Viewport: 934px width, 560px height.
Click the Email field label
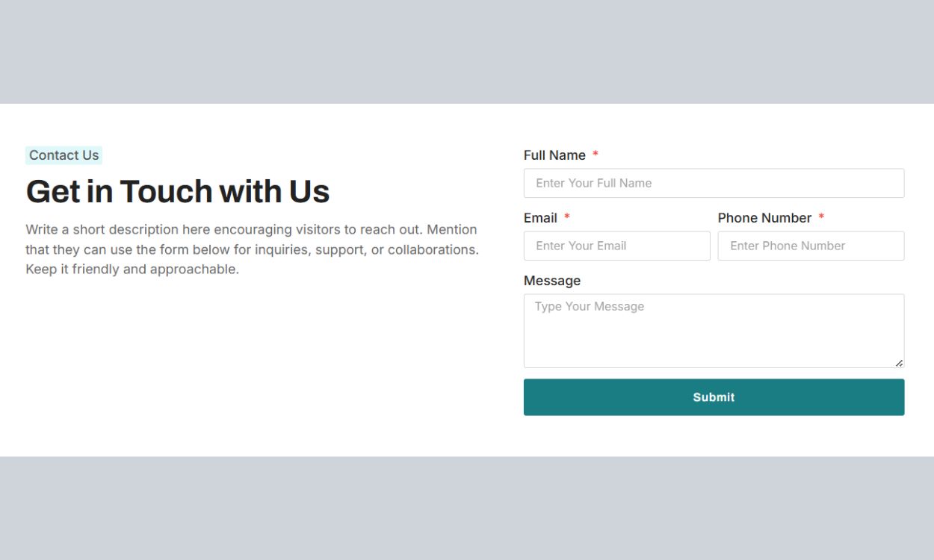point(540,218)
